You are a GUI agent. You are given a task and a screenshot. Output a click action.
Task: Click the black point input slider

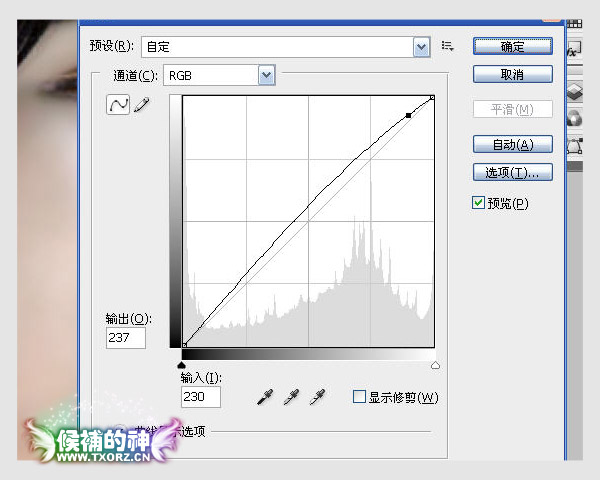pyautogui.click(x=182, y=365)
